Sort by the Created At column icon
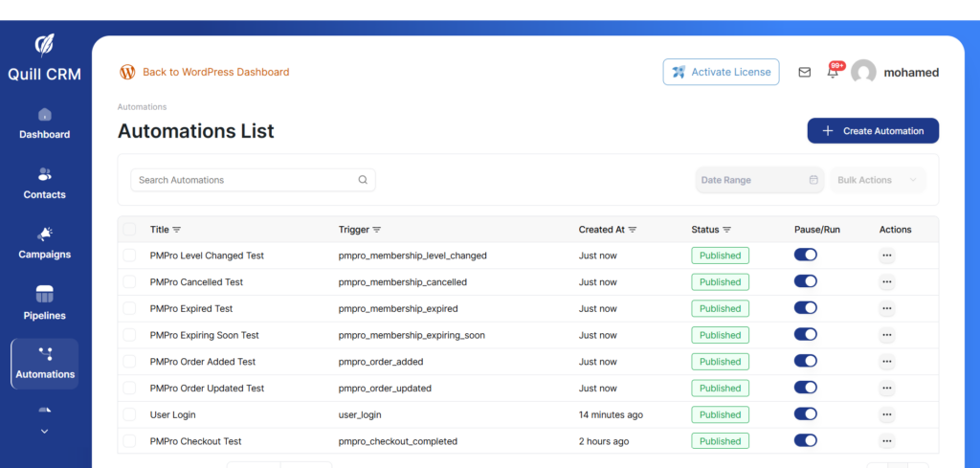This screenshot has width=980, height=468. [x=633, y=230]
